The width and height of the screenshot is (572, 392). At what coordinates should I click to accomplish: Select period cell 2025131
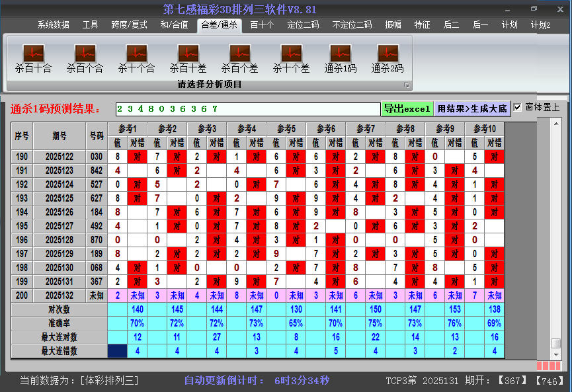60,282
